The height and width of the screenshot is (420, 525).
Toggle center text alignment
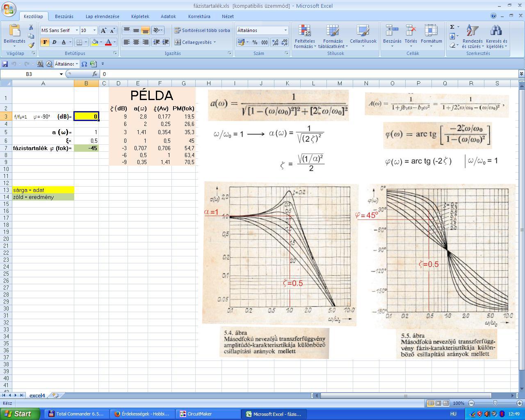[x=136, y=42]
